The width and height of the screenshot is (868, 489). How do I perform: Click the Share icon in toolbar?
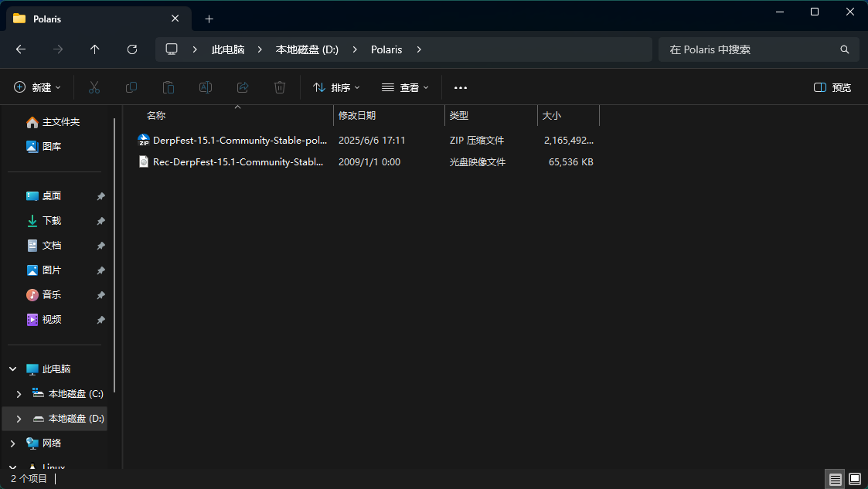(243, 87)
